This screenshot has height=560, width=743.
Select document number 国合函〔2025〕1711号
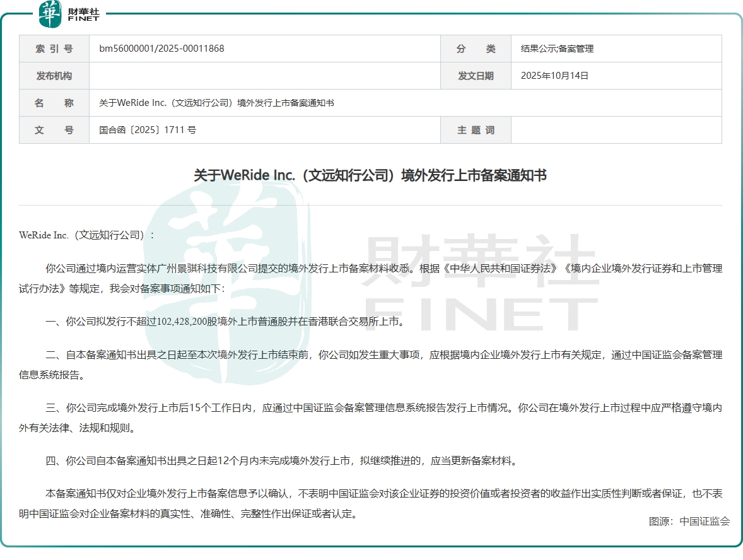pos(148,130)
